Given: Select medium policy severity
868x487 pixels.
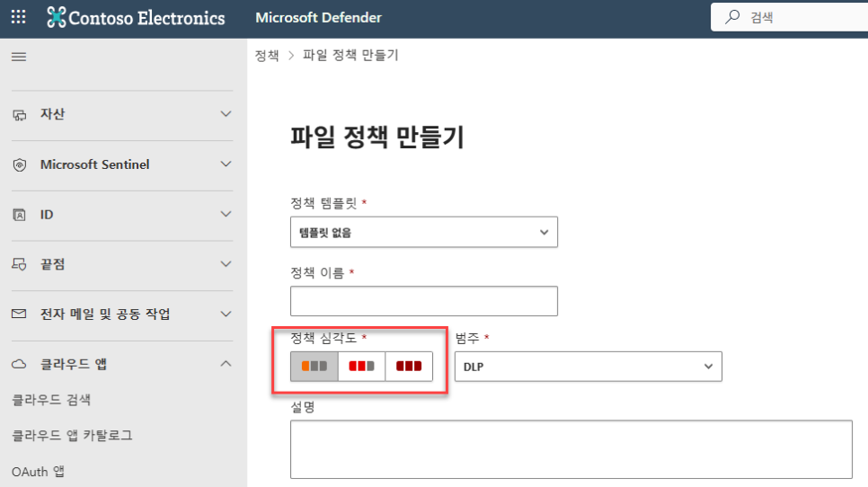Looking at the screenshot, I should coord(361,367).
